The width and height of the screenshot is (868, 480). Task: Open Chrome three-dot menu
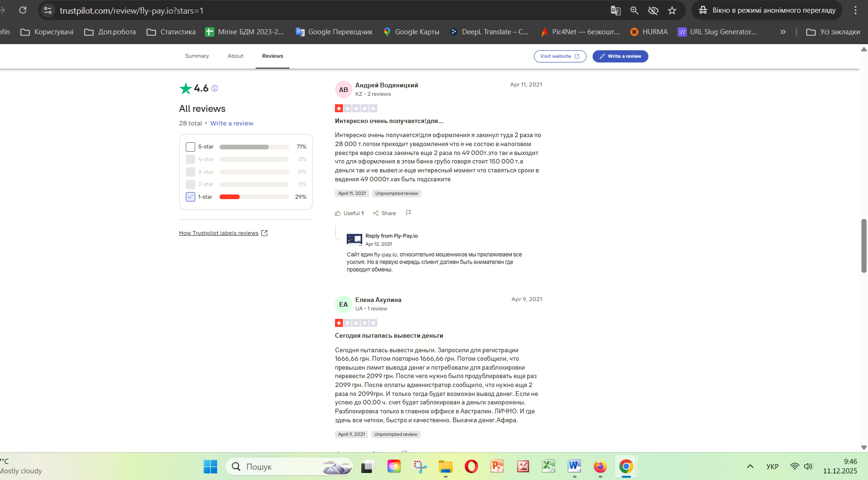point(855,10)
